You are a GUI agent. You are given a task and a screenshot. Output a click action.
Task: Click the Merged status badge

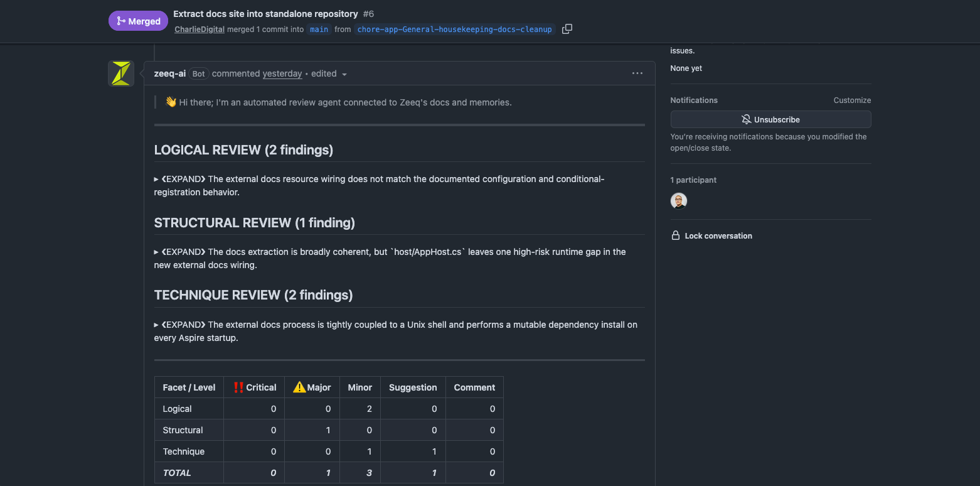click(x=138, y=21)
